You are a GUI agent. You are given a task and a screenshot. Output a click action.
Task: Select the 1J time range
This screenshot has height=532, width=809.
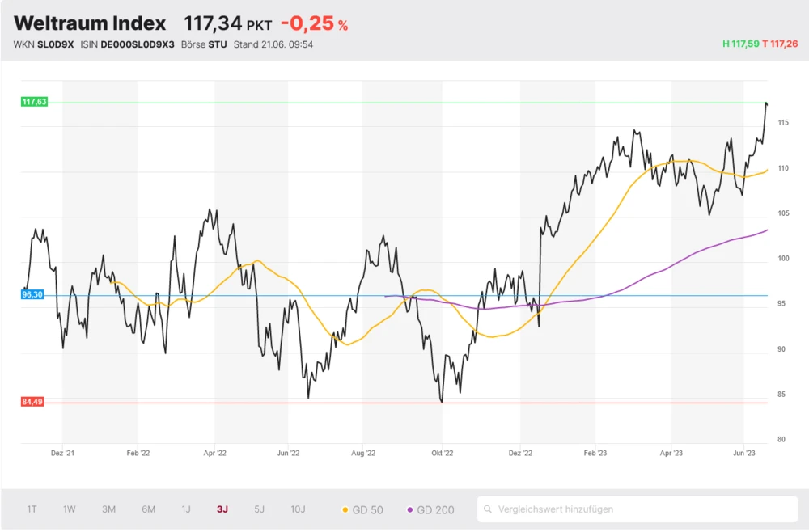(x=186, y=509)
